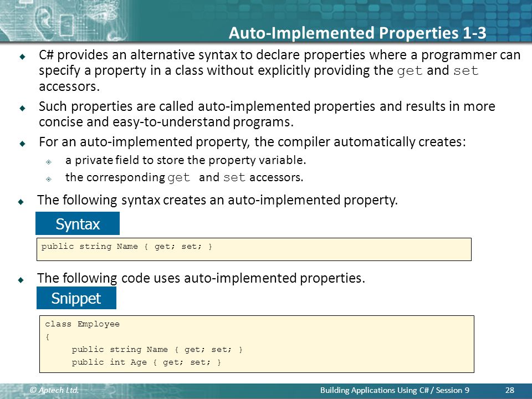
Task: Select the blue 'Snippet' label box
Action: (x=76, y=298)
